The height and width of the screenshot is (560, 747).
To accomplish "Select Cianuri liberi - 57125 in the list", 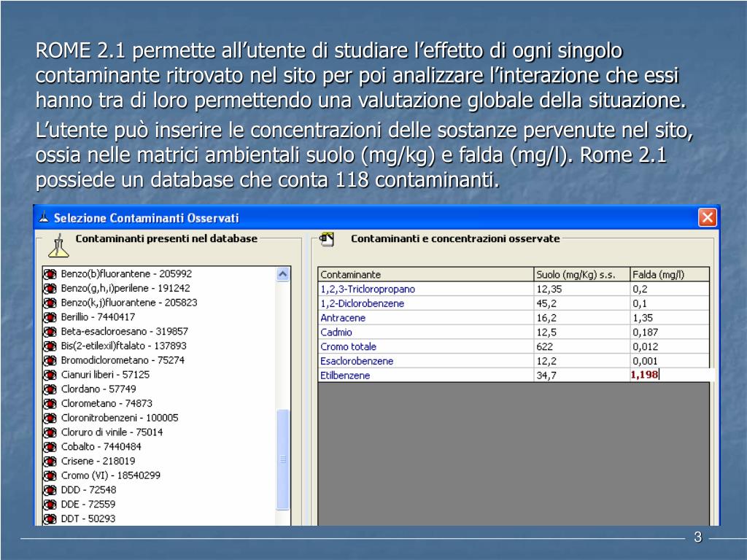I will pos(105,375).
